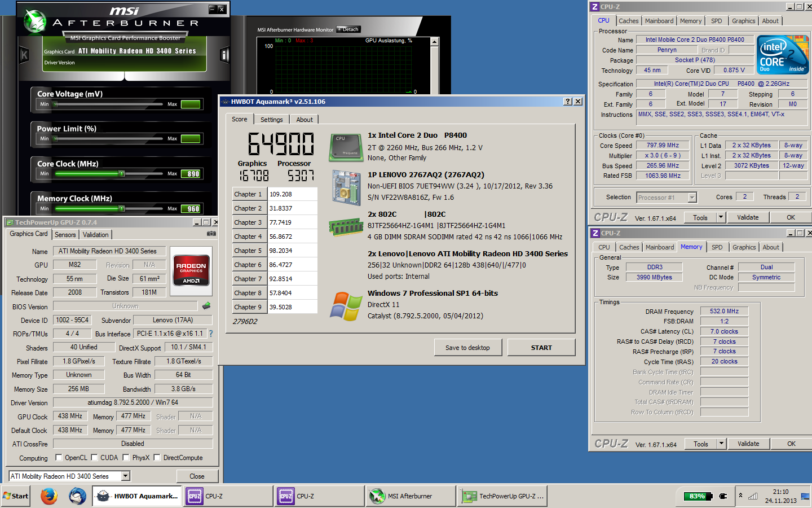
Task: Click the Aquamark help question mark button
Action: [x=568, y=102]
